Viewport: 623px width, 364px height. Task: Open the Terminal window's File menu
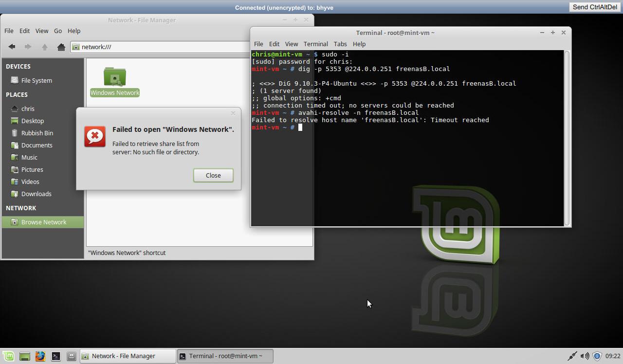click(x=258, y=44)
